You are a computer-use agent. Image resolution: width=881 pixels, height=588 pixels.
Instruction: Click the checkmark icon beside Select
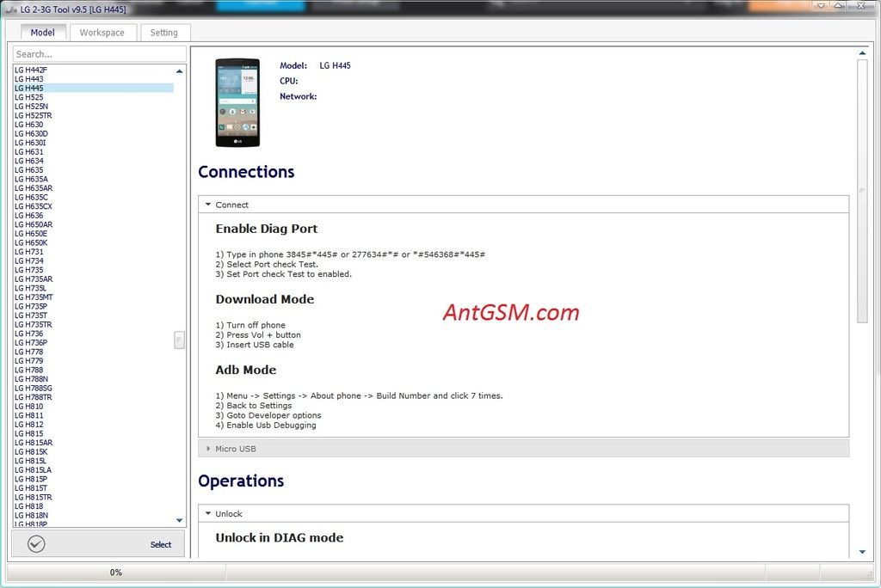point(36,543)
